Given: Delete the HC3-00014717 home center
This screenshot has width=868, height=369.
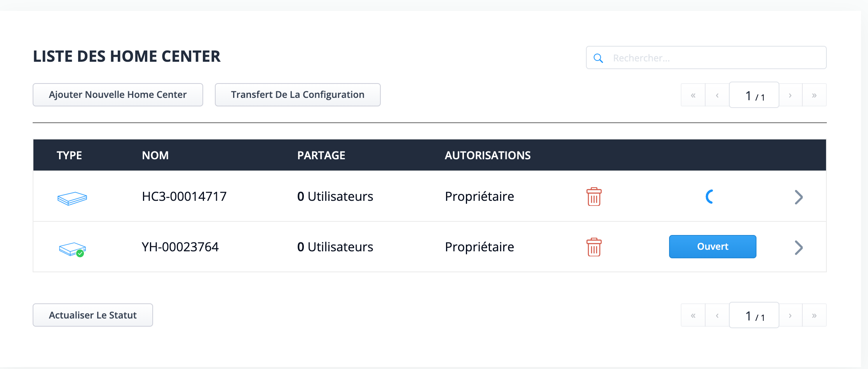Looking at the screenshot, I should [594, 197].
